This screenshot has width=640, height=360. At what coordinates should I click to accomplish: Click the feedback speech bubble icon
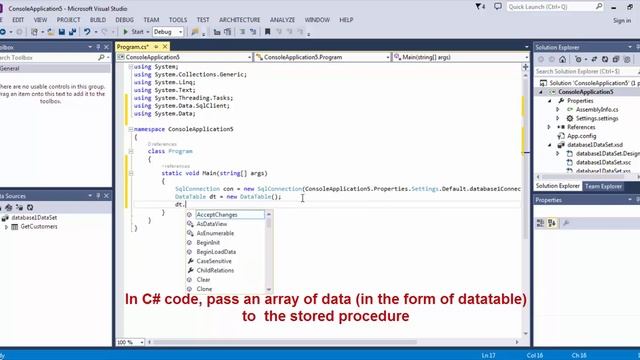coord(498,7)
